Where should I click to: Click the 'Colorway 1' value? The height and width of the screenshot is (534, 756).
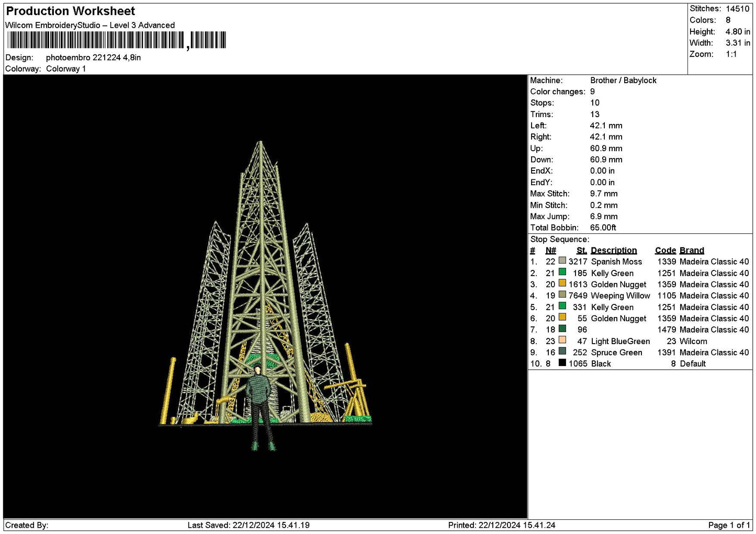66,69
